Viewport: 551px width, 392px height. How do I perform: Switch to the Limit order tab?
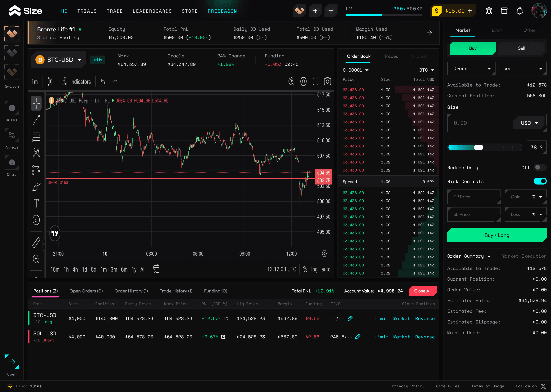tap(496, 30)
